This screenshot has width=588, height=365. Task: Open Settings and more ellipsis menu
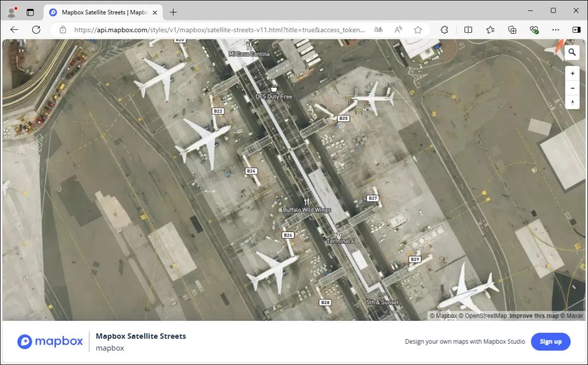click(x=556, y=29)
